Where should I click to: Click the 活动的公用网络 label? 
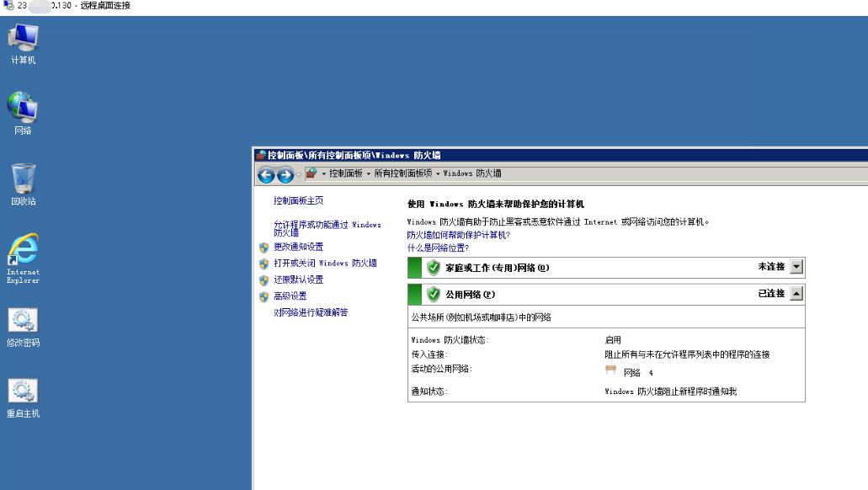coord(441,369)
